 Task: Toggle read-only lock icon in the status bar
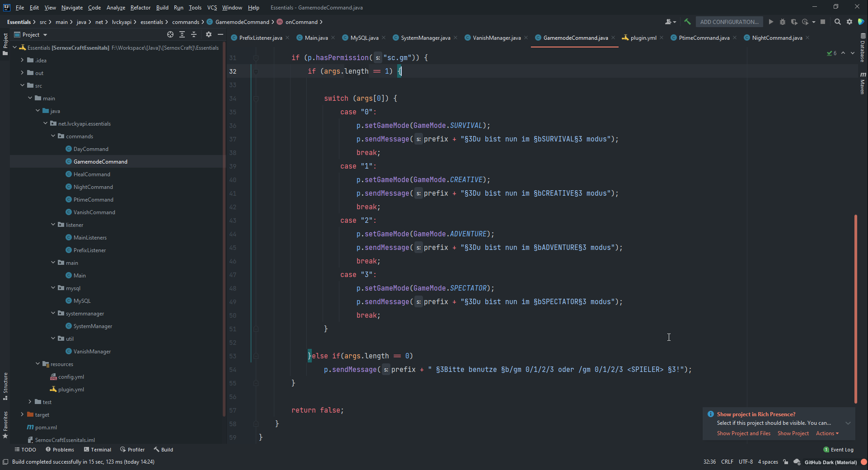786,462
